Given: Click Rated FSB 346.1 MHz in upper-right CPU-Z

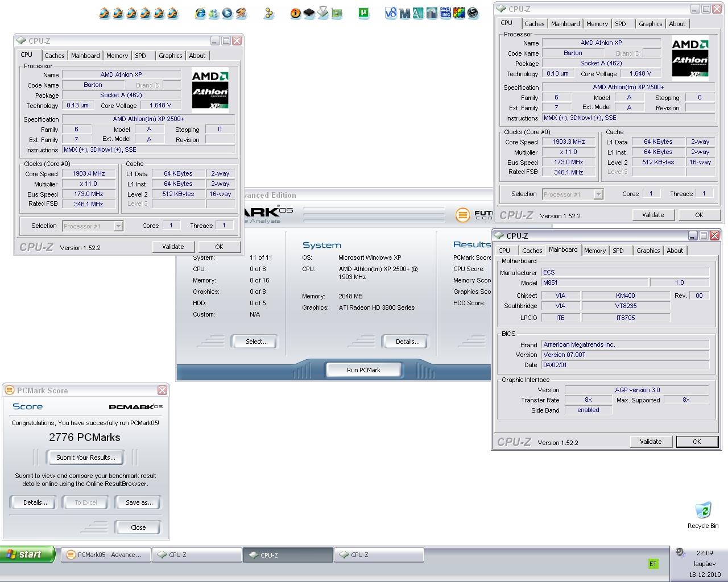Looking at the screenshot, I should click(x=569, y=172).
